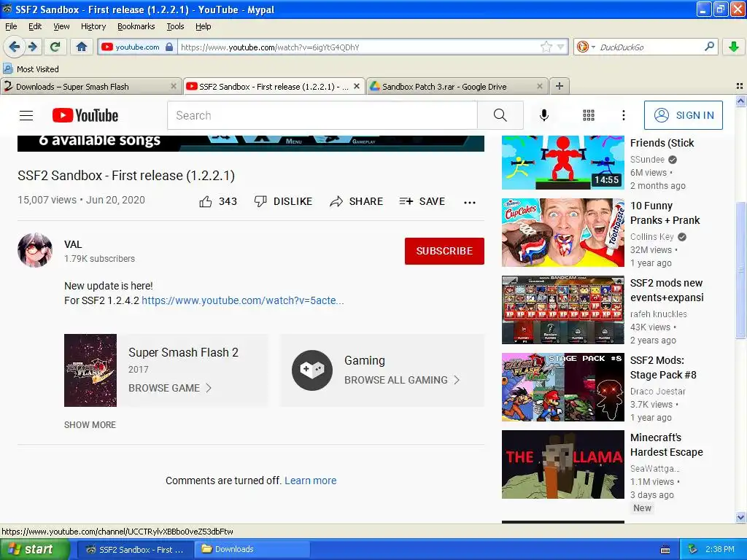Click the red SUBSCRIBE button
Screen dimensions: 747x560
click(444, 251)
